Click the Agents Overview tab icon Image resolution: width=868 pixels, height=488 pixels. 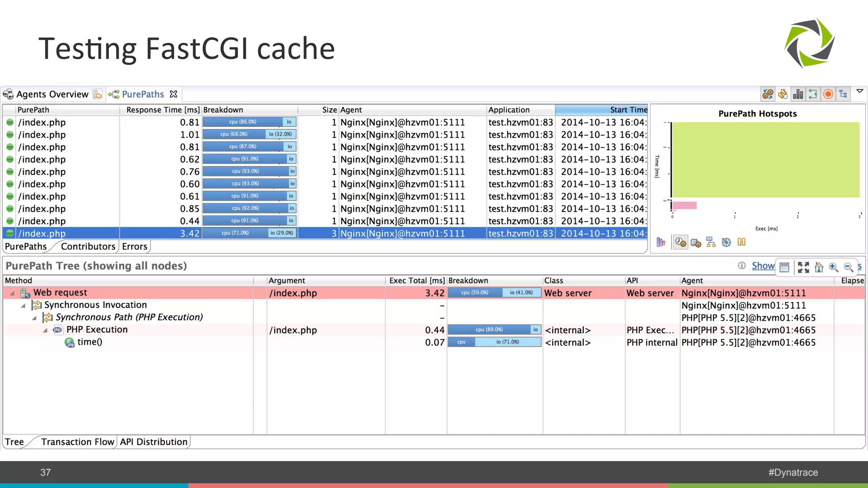click(x=8, y=94)
